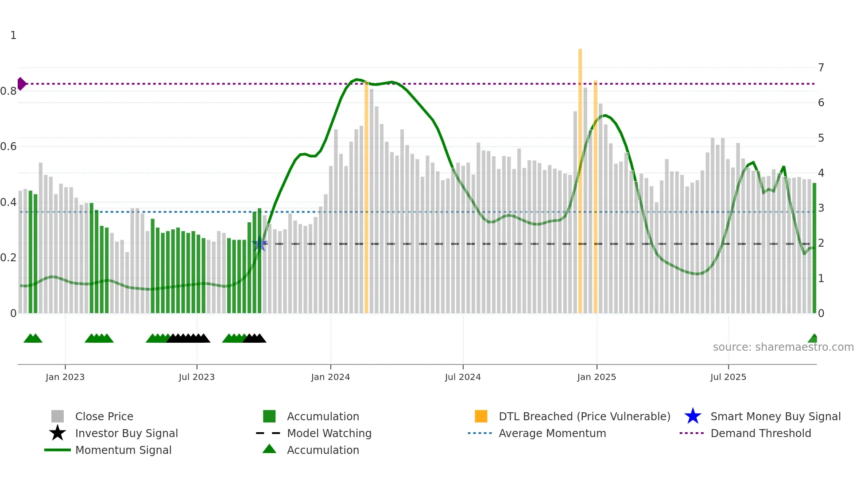Toggle the Average Momentum legend entry

[552, 433]
